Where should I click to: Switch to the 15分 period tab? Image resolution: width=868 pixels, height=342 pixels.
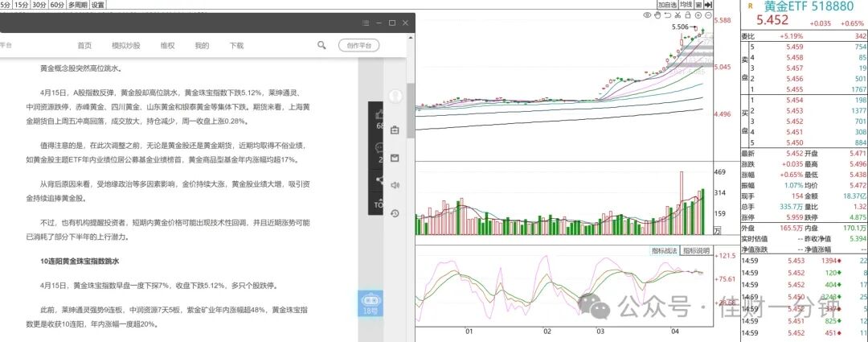(21, 5)
